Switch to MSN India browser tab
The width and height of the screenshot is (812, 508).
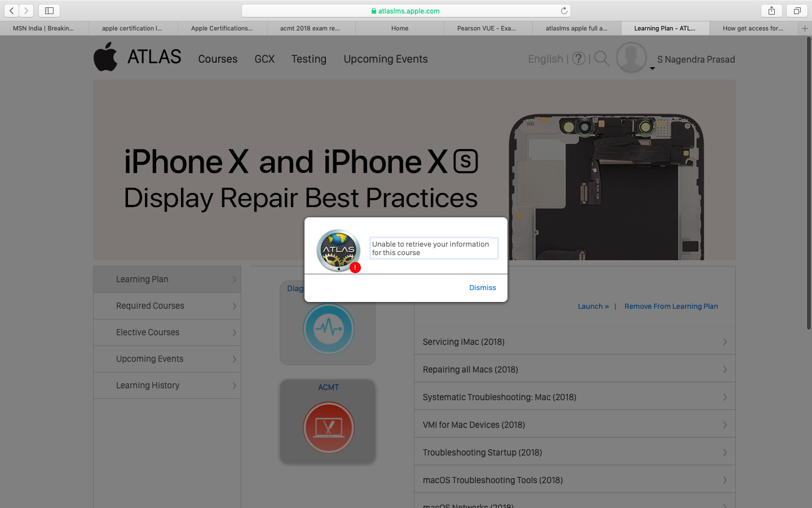(44, 28)
